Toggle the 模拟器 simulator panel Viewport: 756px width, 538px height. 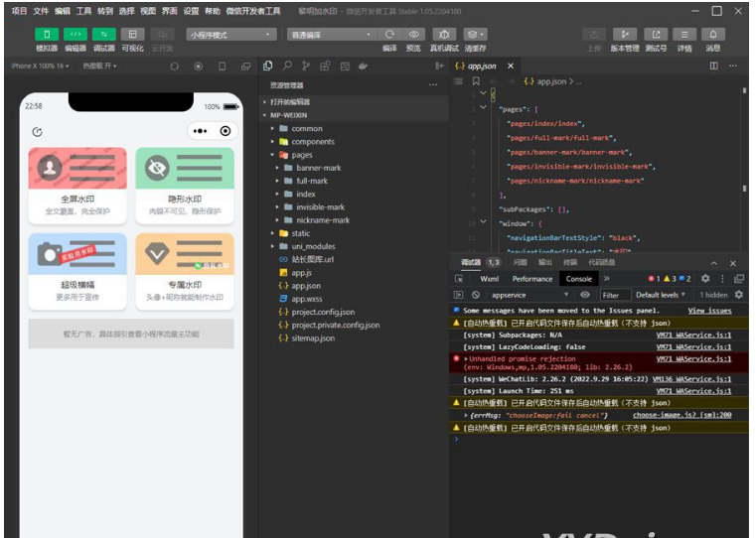[x=47, y=34]
